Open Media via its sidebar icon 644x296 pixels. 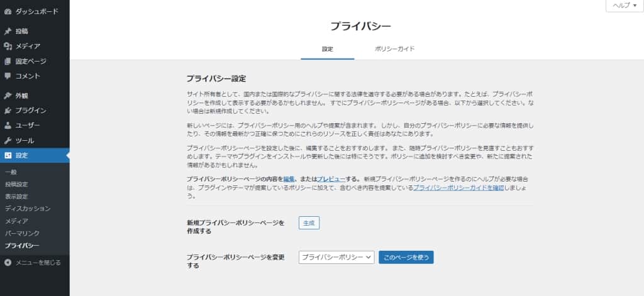[8, 46]
